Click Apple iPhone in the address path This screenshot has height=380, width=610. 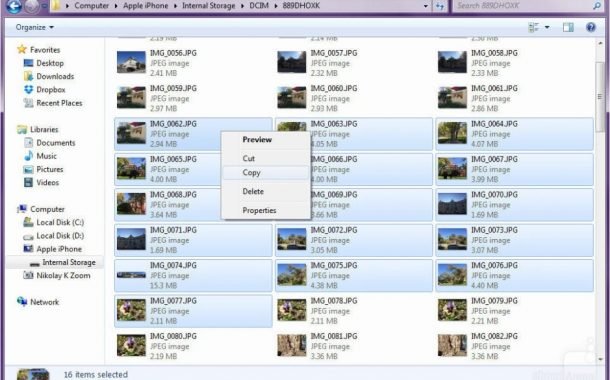[145, 6]
